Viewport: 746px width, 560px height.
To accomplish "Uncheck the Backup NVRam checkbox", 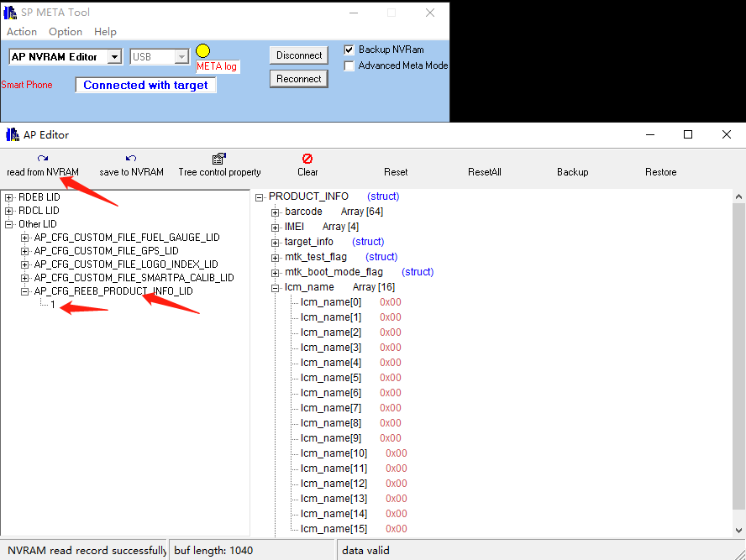I will (x=349, y=50).
